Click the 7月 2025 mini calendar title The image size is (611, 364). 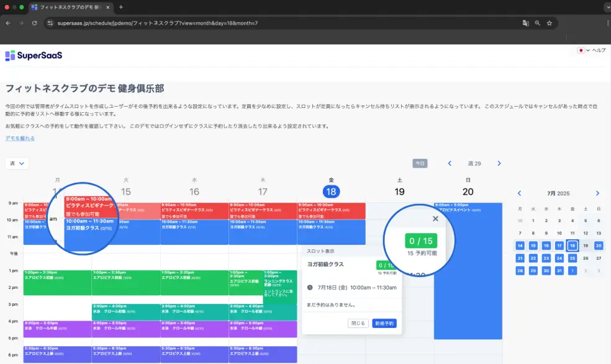558,193
